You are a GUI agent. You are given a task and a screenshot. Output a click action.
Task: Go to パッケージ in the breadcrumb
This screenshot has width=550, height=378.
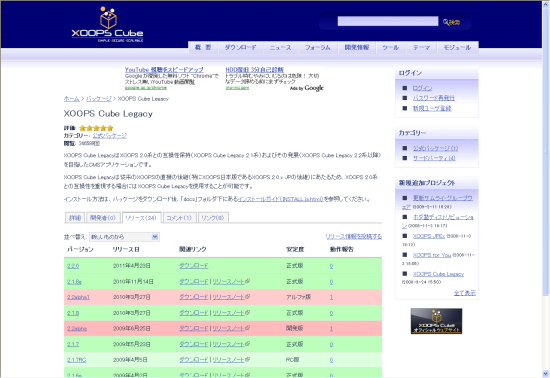99,99
